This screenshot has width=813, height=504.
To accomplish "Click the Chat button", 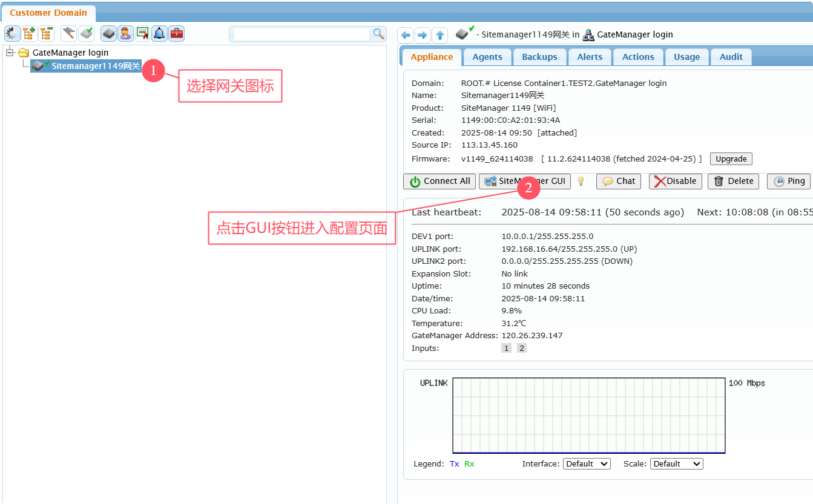I will [x=619, y=181].
